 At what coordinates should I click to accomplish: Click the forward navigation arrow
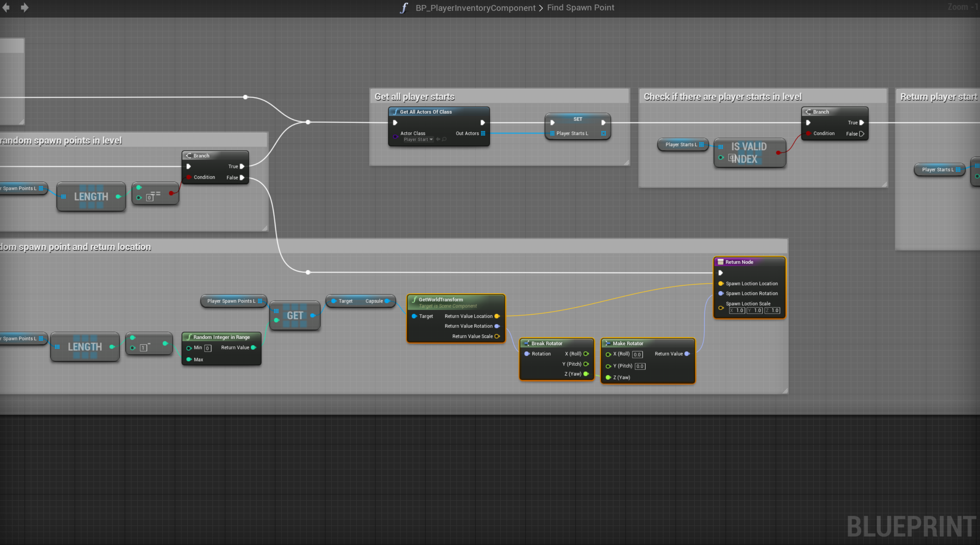tap(25, 7)
